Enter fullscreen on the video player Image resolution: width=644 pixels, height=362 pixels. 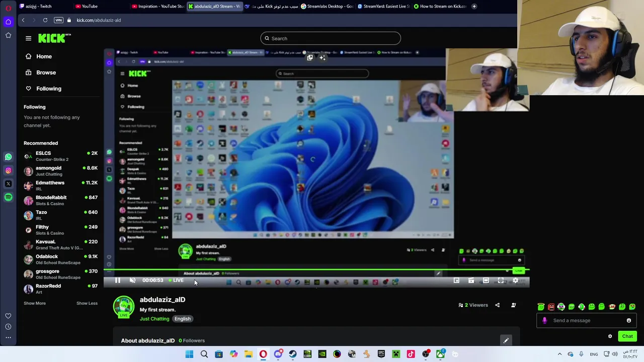[501, 281]
